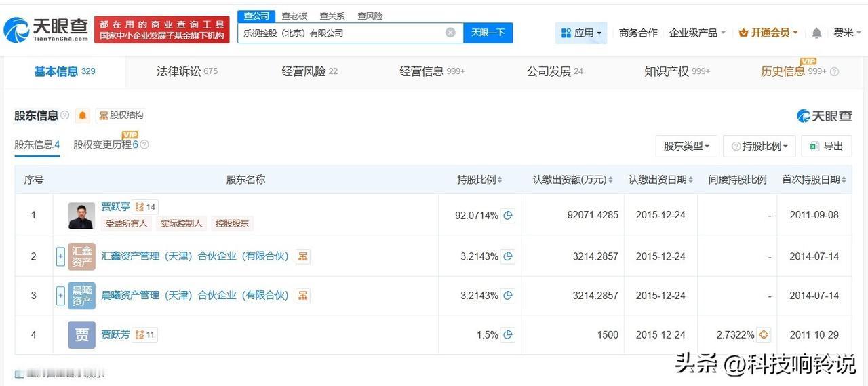Click the 汇鑫资产 company logo tile

(81, 256)
